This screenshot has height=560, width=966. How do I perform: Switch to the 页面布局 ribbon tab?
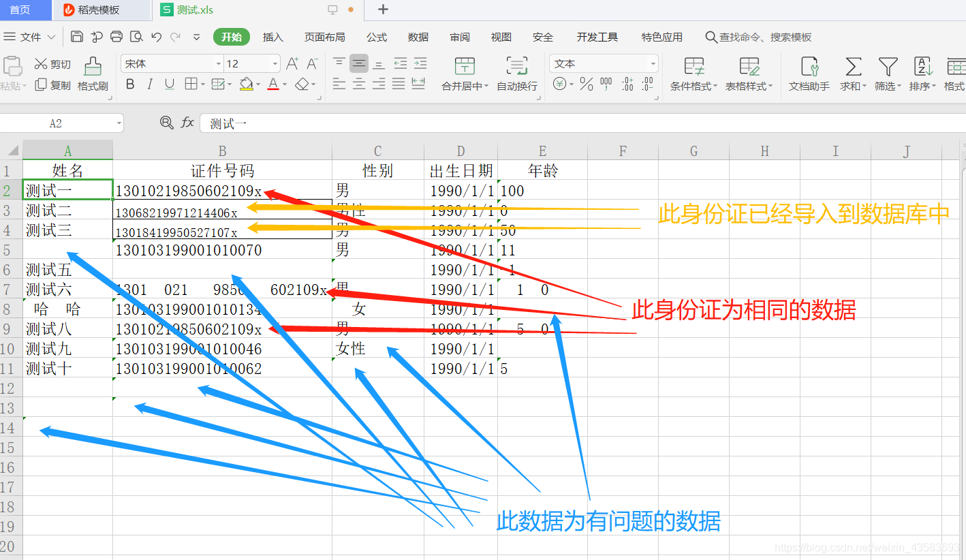point(324,37)
